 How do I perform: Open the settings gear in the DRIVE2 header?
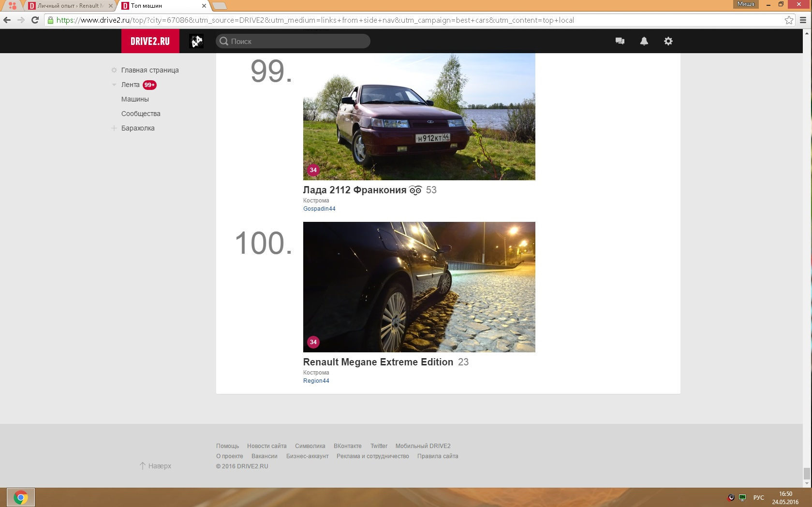click(668, 41)
